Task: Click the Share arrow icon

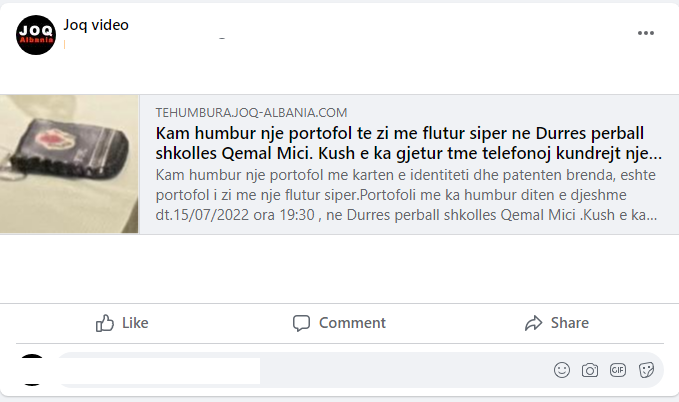Action: (x=533, y=323)
